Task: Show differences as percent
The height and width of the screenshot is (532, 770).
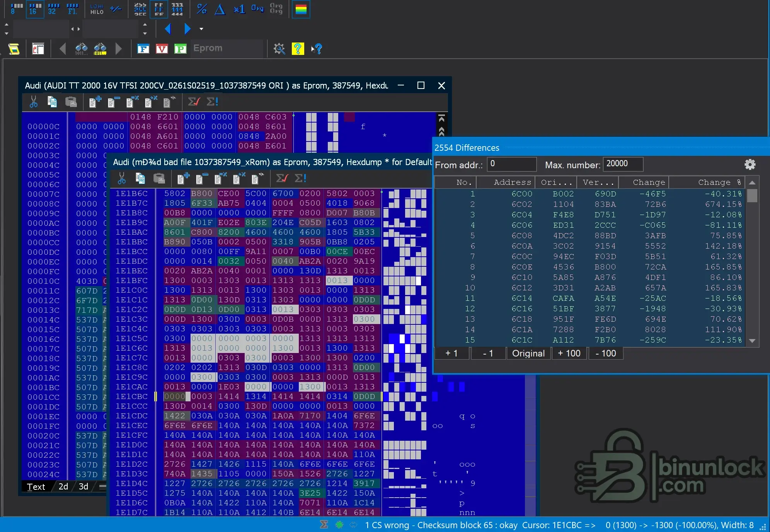Action: 202,9
